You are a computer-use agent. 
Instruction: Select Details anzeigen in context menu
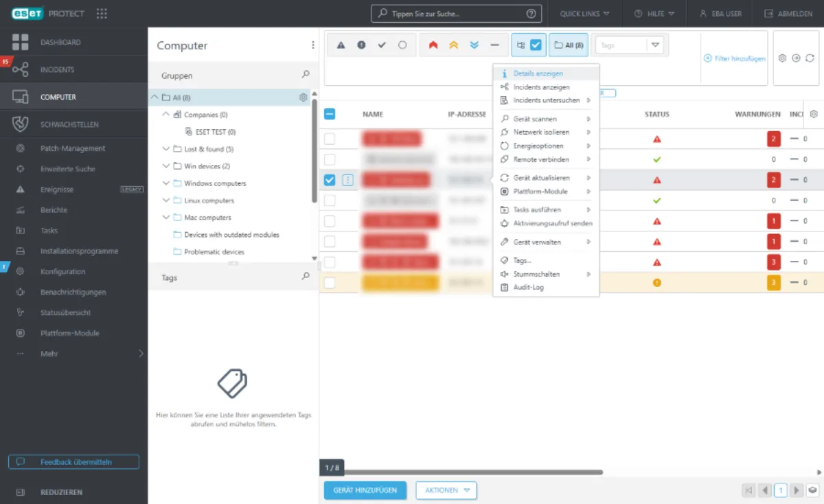coord(546,73)
